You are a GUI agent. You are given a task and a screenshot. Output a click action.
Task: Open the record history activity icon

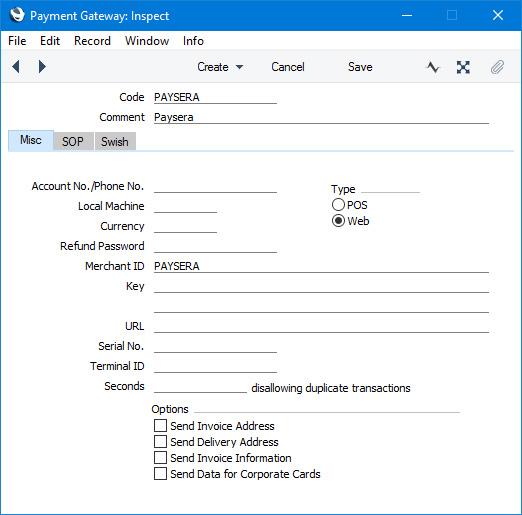point(433,67)
